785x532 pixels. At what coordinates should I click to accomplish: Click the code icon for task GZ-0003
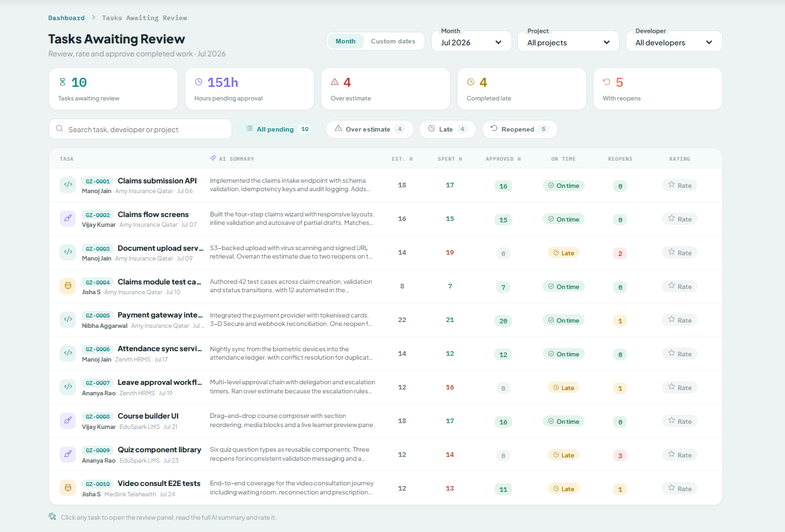pos(67,253)
